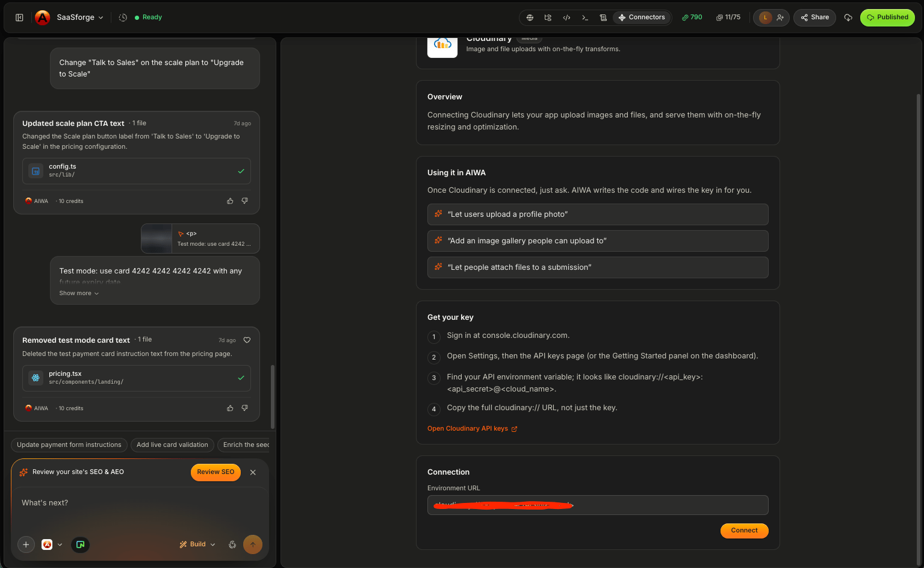Open the terminal console icon
924x568 pixels.
tap(584, 17)
